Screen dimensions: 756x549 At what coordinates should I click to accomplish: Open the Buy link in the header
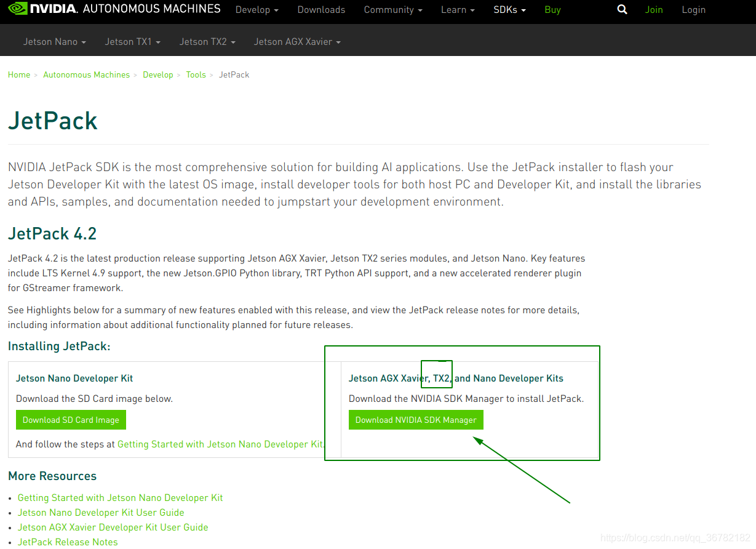[552, 10]
